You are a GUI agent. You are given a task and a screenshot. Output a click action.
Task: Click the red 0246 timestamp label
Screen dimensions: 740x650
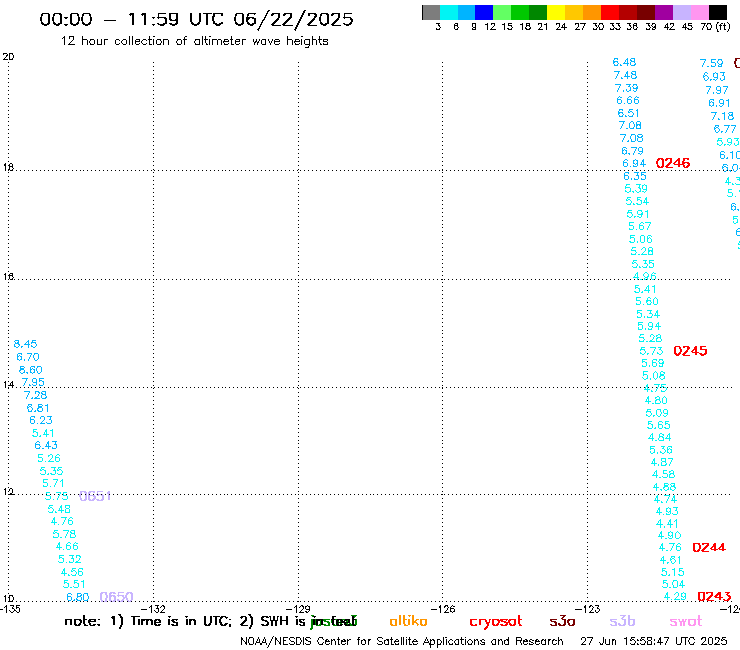coord(673,163)
